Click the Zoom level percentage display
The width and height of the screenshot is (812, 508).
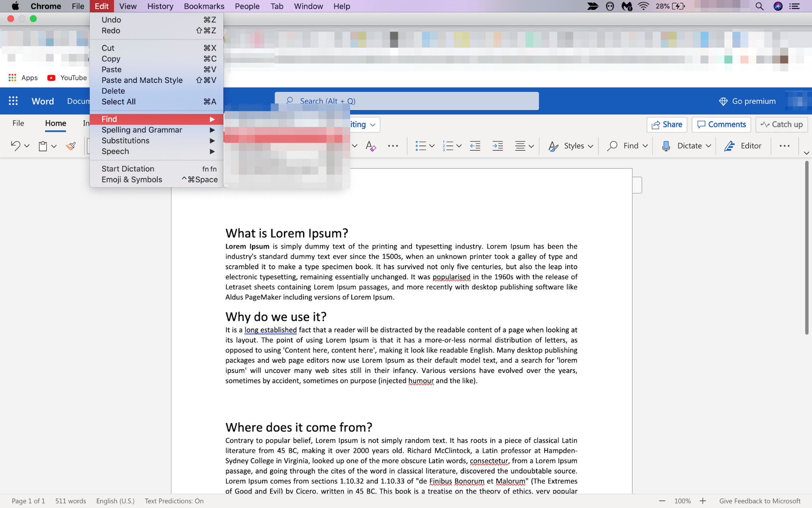pyautogui.click(x=681, y=500)
